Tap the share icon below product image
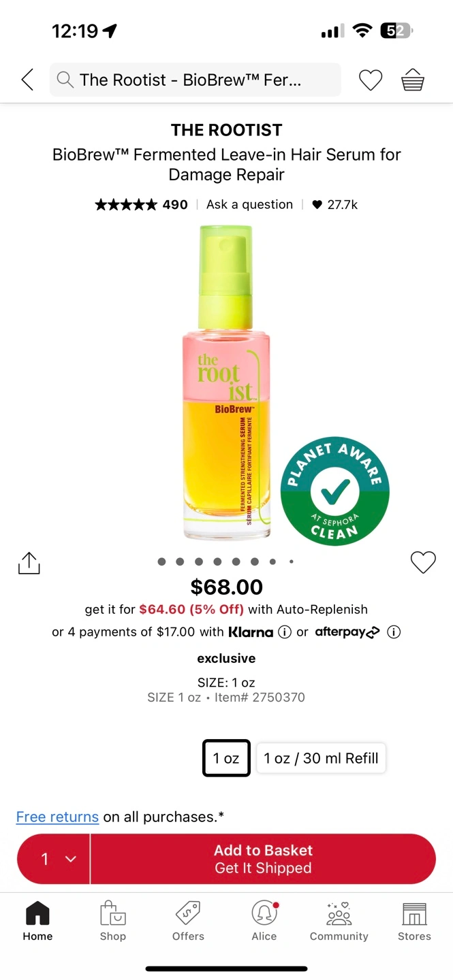The width and height of the screenshot is (453, 980). click(x=29, y=563)
